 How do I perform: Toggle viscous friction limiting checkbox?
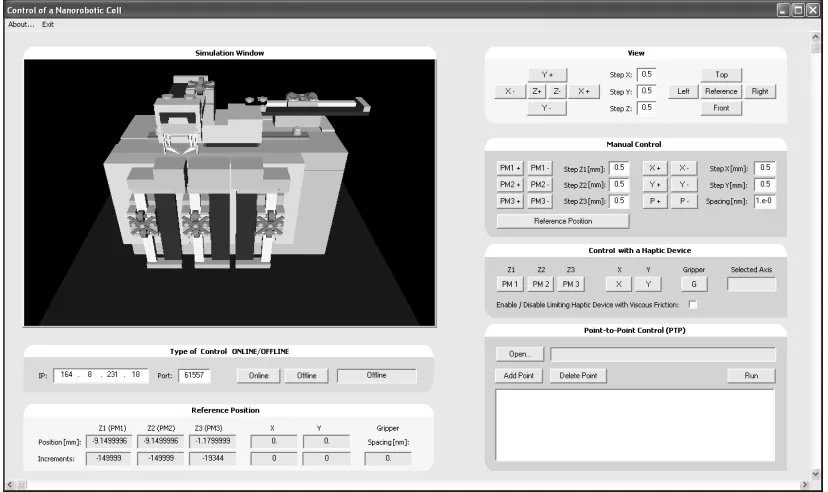[x=692, y=305]
